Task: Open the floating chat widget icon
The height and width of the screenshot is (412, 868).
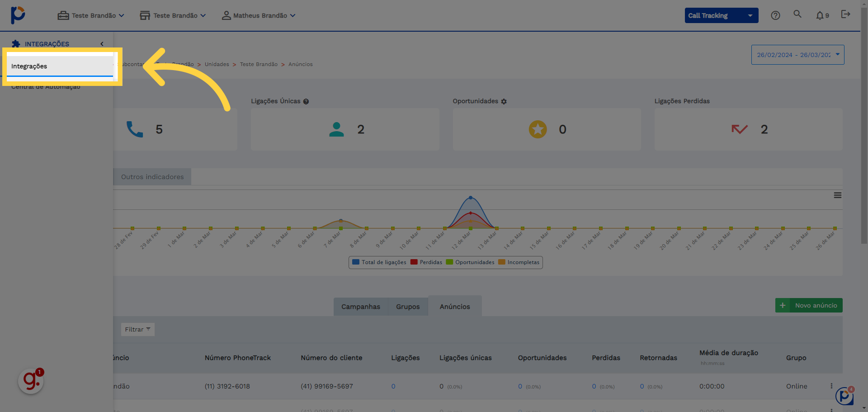Action: [844, 396]
